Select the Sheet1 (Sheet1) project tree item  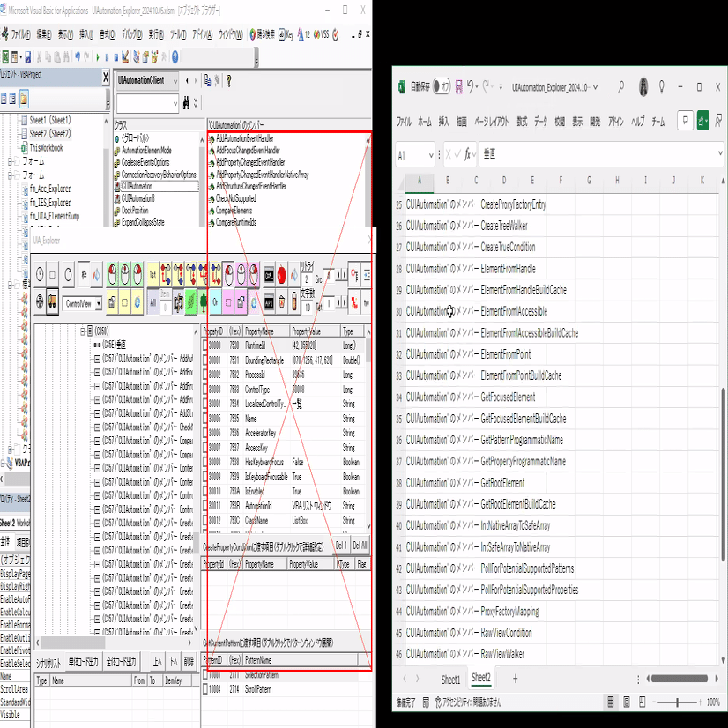coord(49,120)
